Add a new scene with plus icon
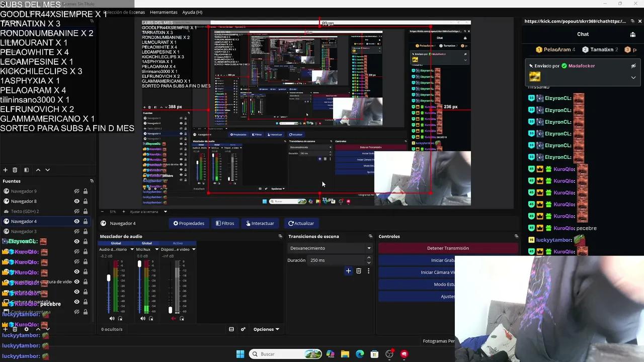Image resolution: width=644 pixels, height=362 pixels. [x=6, y=170]
